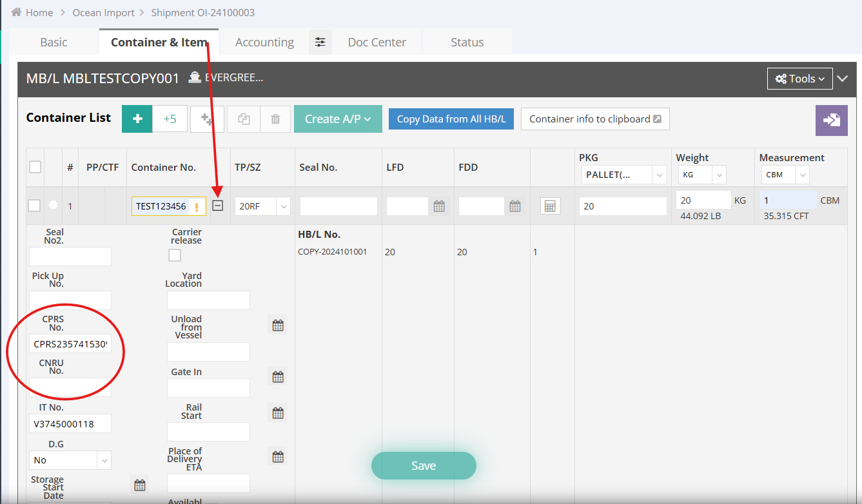Tick the select-all checkbox in table header
Viewport: 862px width, 504px height.
click(35, 167)
